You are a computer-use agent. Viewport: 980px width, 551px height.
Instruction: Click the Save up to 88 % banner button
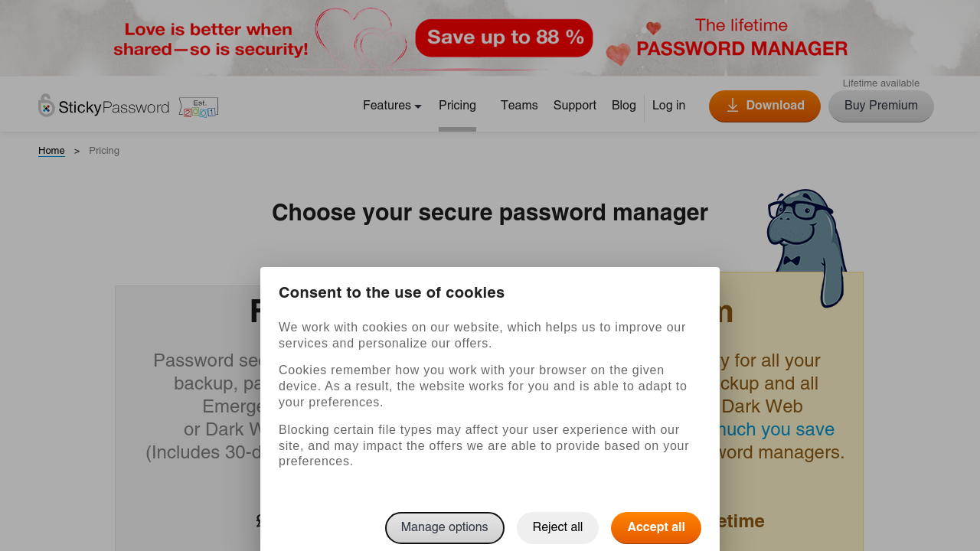504,37
